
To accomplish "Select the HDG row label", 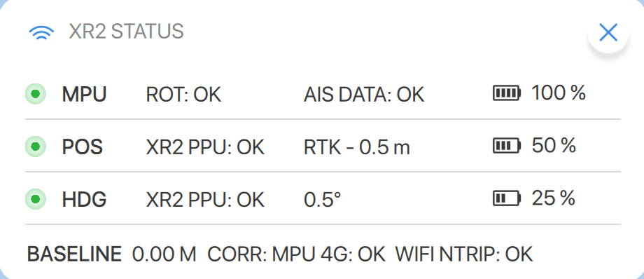I will (84, 200).
